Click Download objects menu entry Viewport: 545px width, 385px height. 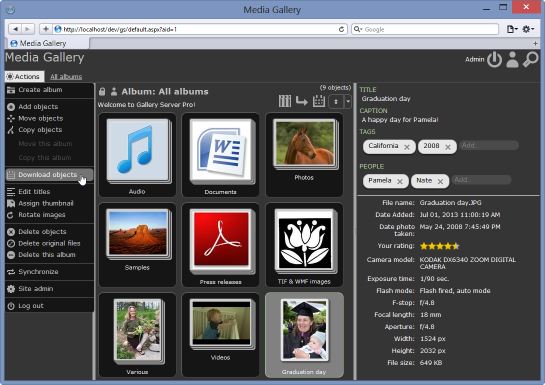(49, 175)
